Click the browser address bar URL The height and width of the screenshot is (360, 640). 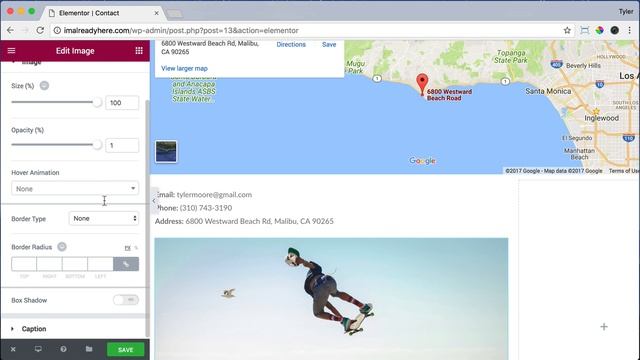coord(181,30)
